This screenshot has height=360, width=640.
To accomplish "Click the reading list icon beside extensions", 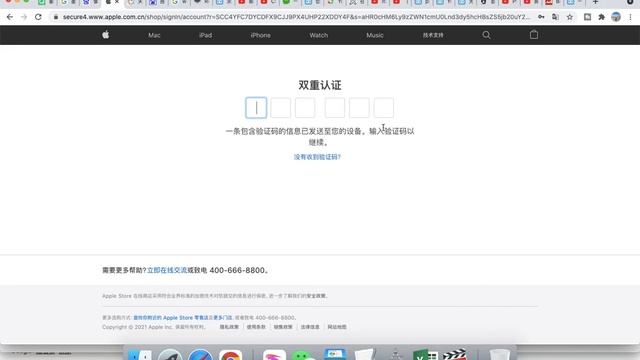I will point(587,17).
